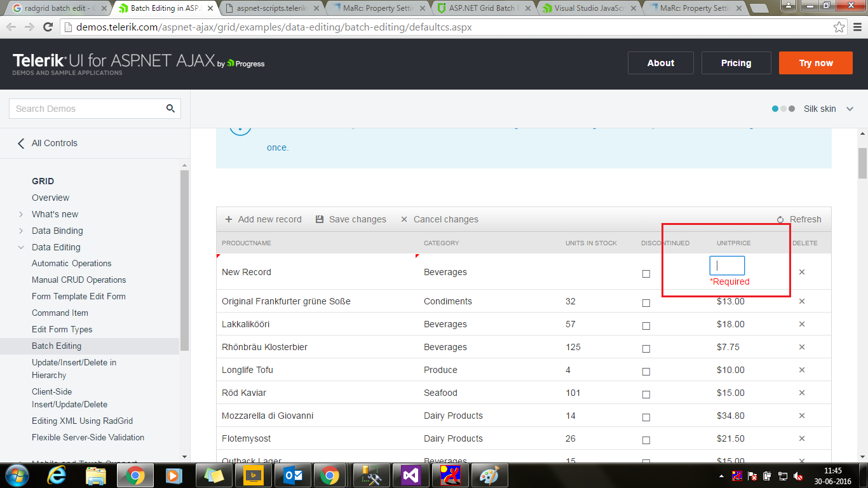Save changes in the grid
Viewport: 868px width, 488px height.
(x=351, y=219)
